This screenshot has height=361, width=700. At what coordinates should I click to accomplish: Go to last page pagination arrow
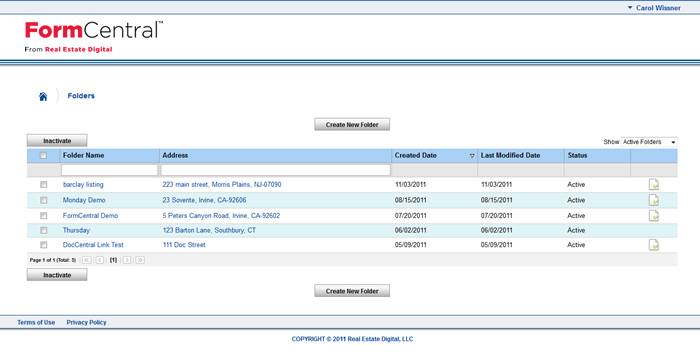coord(140,260)
